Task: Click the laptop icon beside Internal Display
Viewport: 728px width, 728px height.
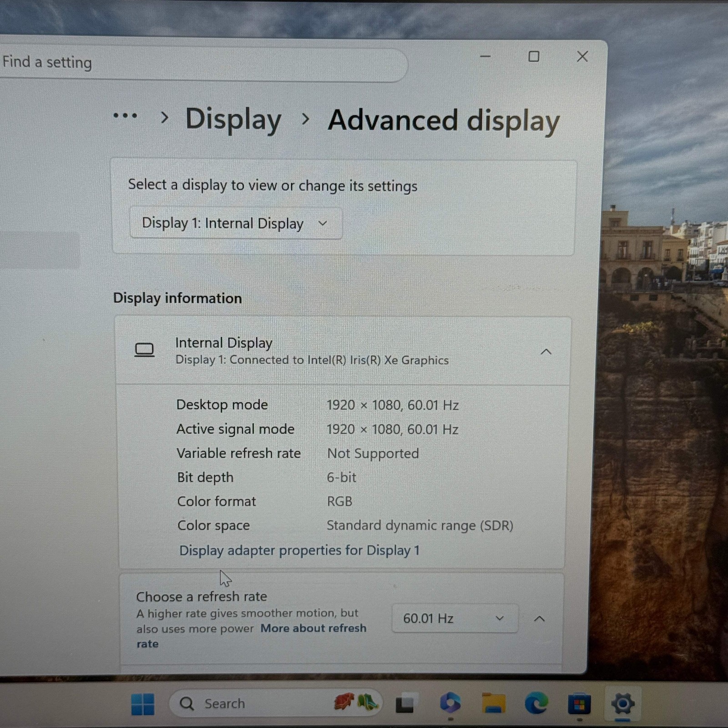Action: pos(144,350)
